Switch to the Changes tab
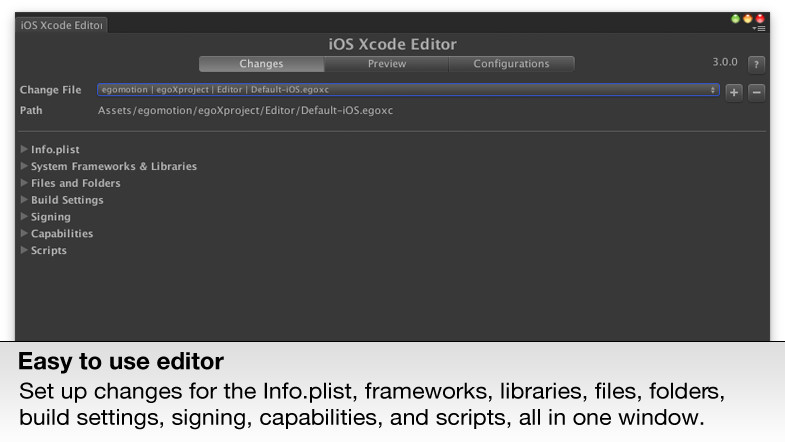This screenshot has width=785, height=442. pyautogui.click(x=261, y=64)
